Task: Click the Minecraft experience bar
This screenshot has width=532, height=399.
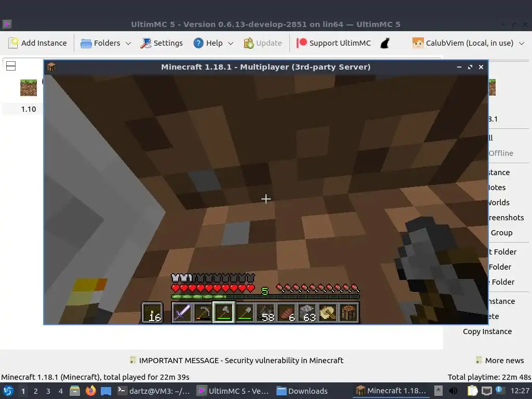Action: [x=265, y=297]
